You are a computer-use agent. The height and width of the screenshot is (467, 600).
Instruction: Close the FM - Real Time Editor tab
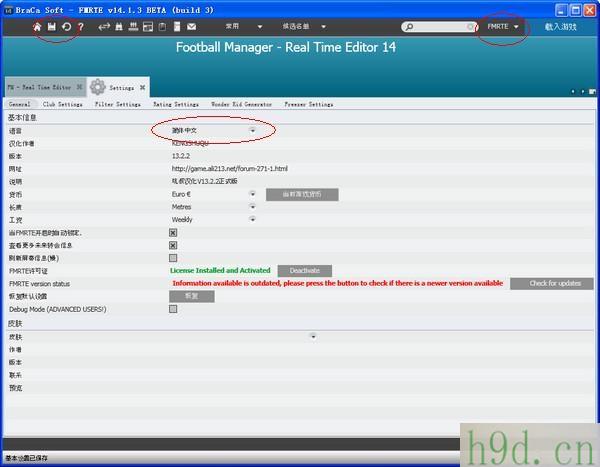[79, 87]
